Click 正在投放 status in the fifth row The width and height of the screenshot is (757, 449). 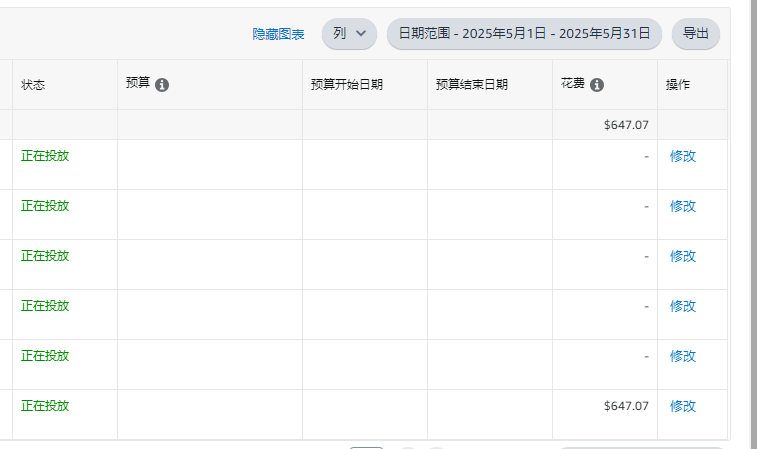pos(45,356)
